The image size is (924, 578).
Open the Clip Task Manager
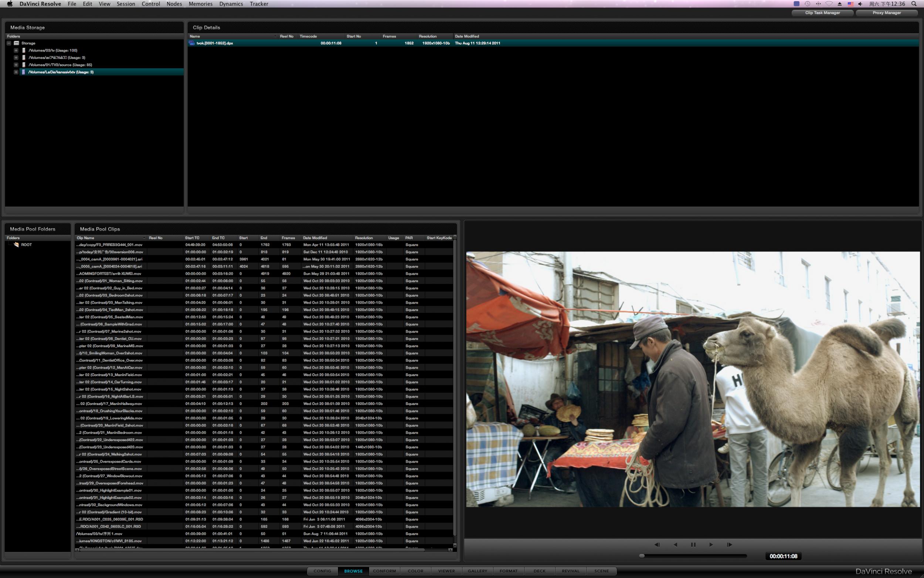(822, 13)
